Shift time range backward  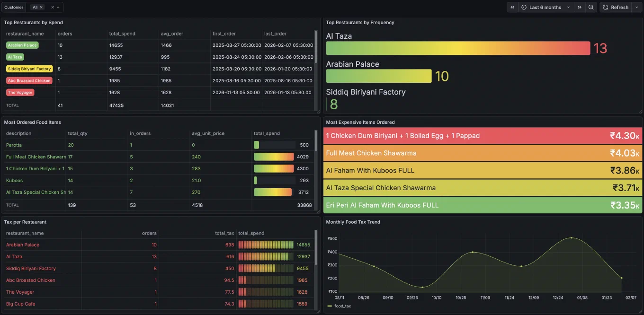[512, 7]
